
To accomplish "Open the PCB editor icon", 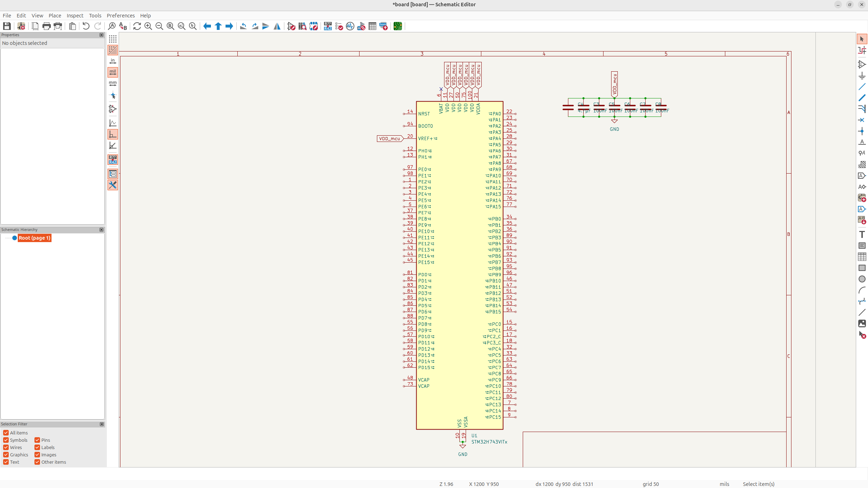I will pyautogui.click(x=397, y=26).
